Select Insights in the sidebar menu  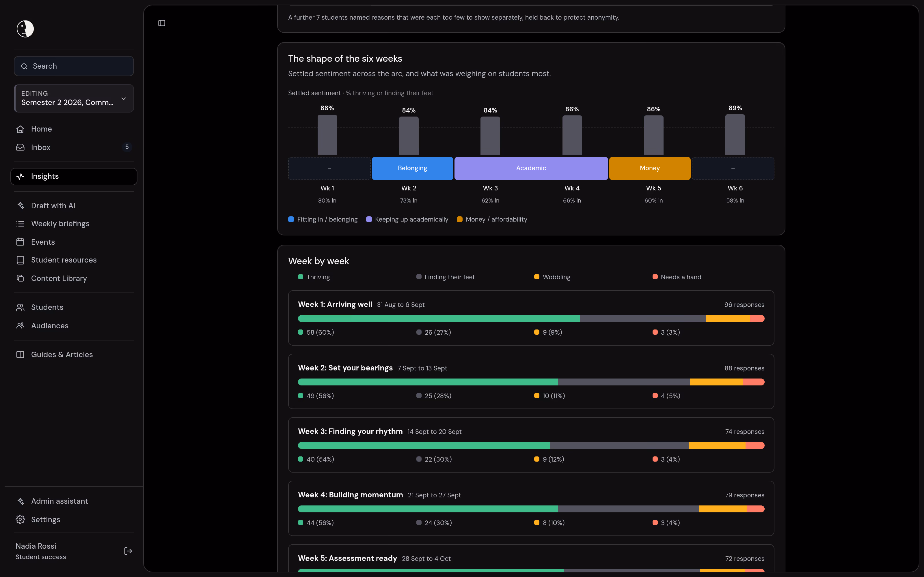(74, 176)
